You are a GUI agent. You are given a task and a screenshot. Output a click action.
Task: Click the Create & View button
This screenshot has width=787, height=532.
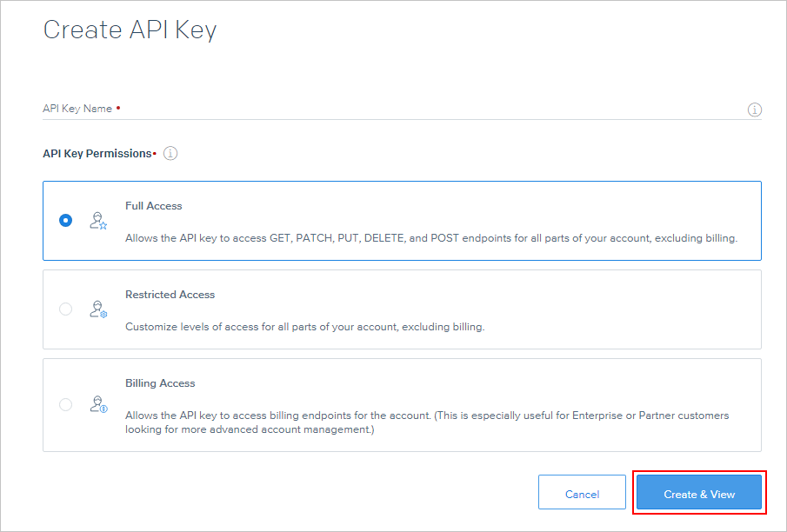pyautogui.click(x=699, y=494)
